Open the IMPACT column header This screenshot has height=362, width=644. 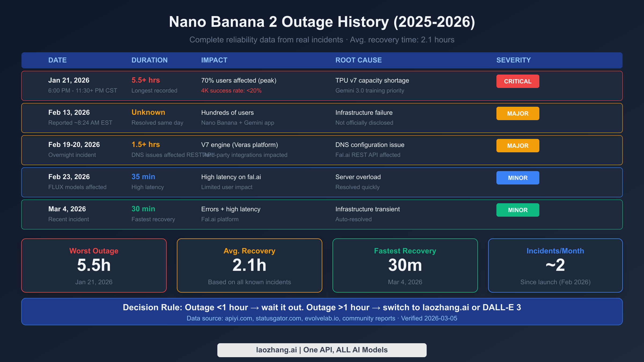(214, 60)
